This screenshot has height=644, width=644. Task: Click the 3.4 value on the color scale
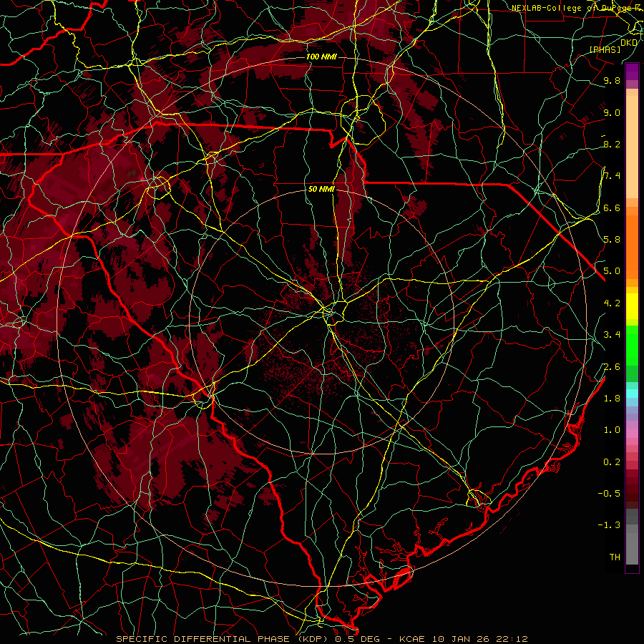(x=612, y=335)
